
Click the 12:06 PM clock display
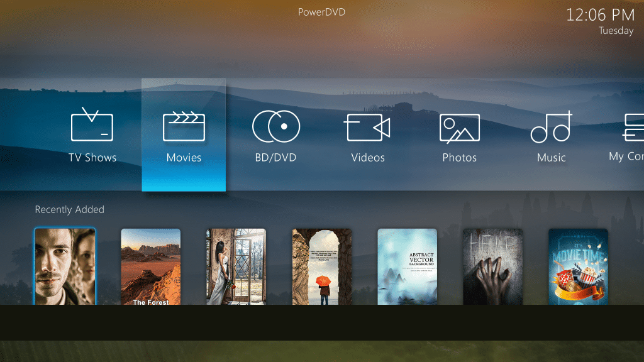coord(600,15)
